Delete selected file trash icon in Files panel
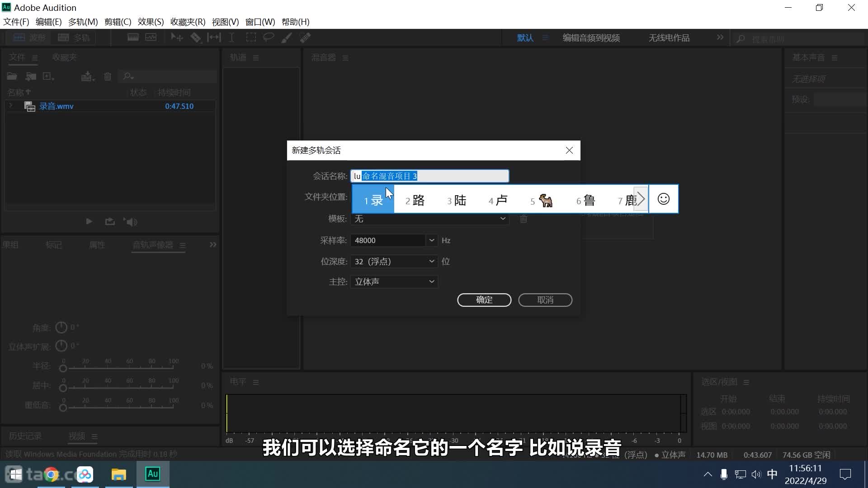This screenshot has width=868, height=488. (108, 76)
